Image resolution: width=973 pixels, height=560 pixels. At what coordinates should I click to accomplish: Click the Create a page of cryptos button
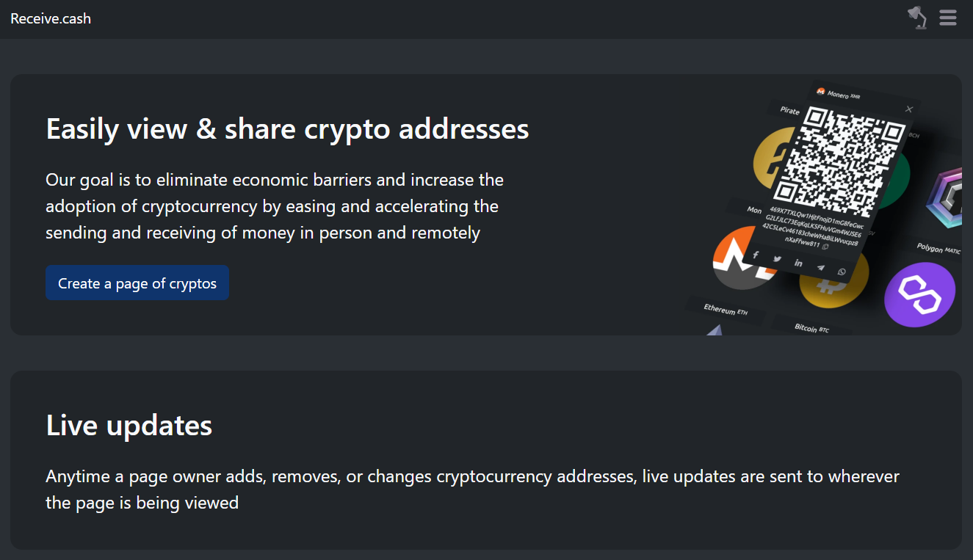(137, 283)
